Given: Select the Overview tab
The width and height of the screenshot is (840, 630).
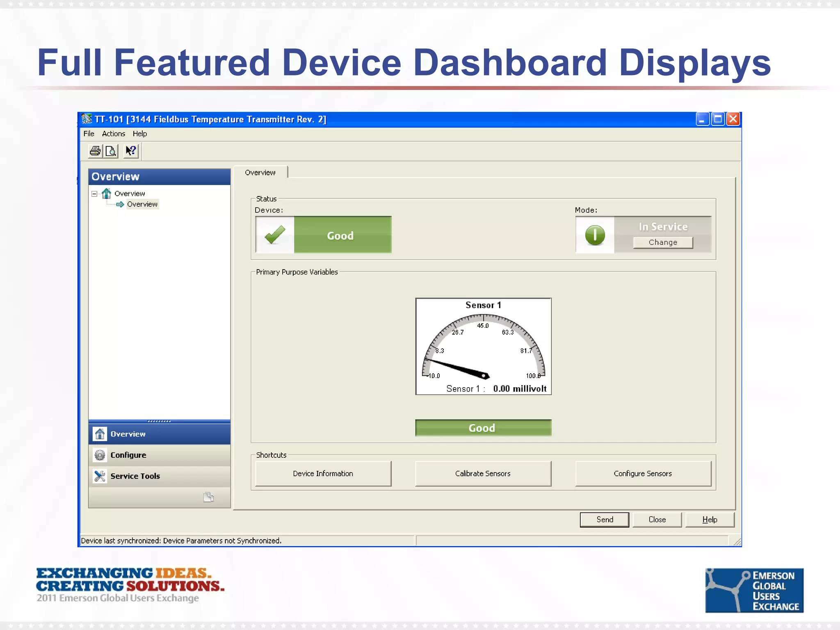Looking at the screenshot, I should pos(260,172).
